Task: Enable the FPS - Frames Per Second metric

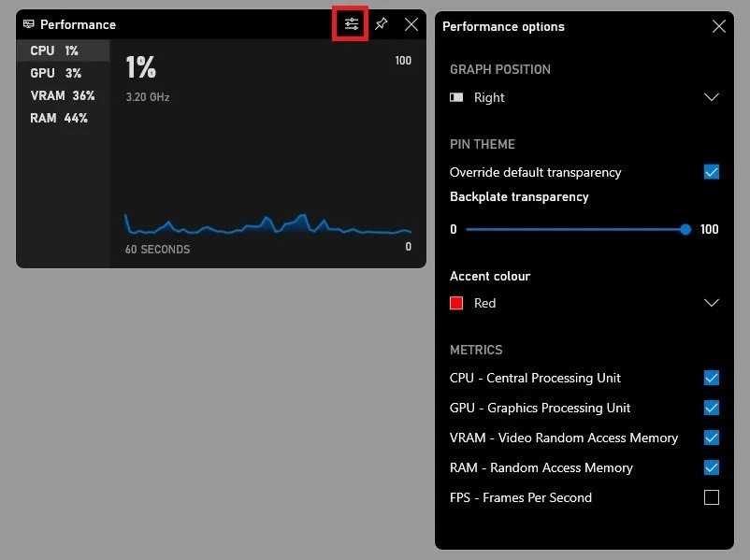Action: click(711, 497)
